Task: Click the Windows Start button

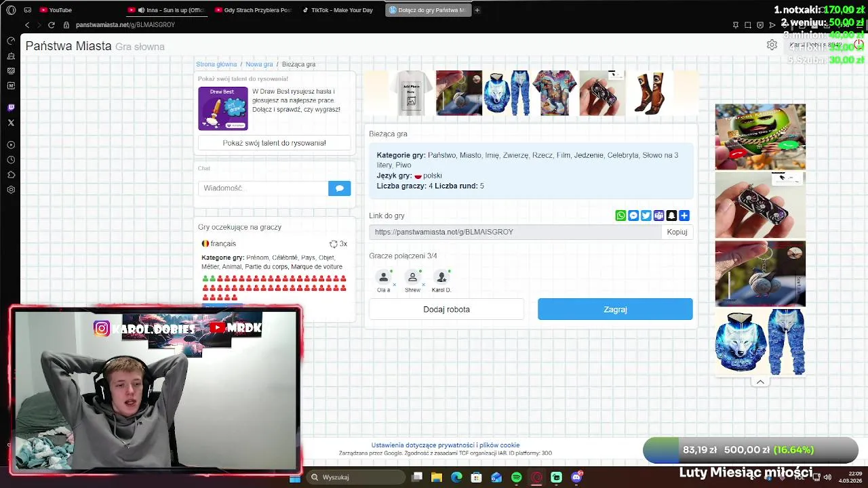Action: coord(295,477)
